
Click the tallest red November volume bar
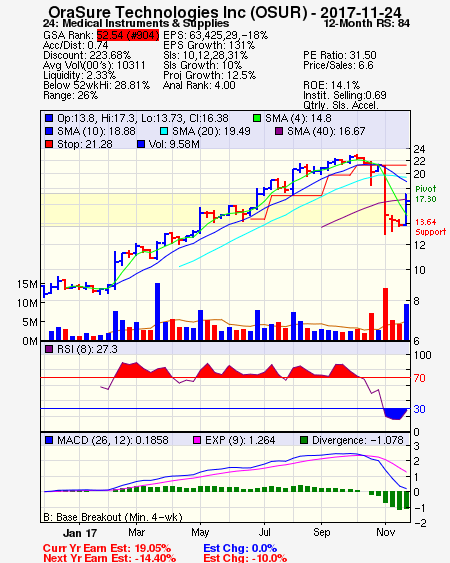(385, 314)
